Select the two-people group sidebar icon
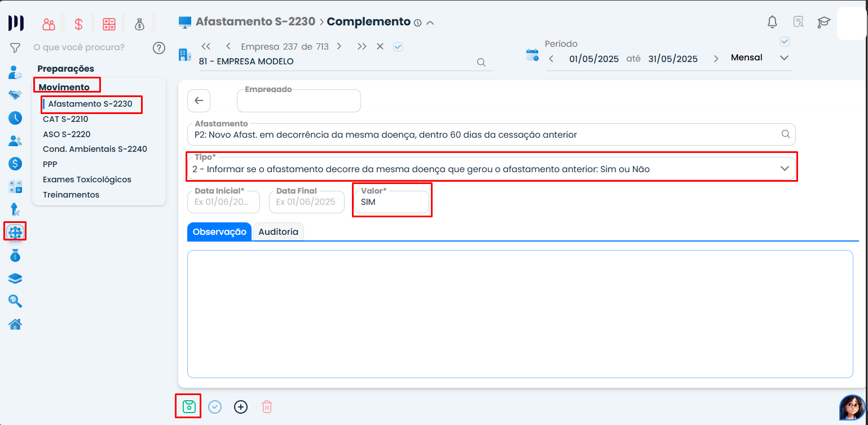Screen dimensions: 868x425 [15, 141]
